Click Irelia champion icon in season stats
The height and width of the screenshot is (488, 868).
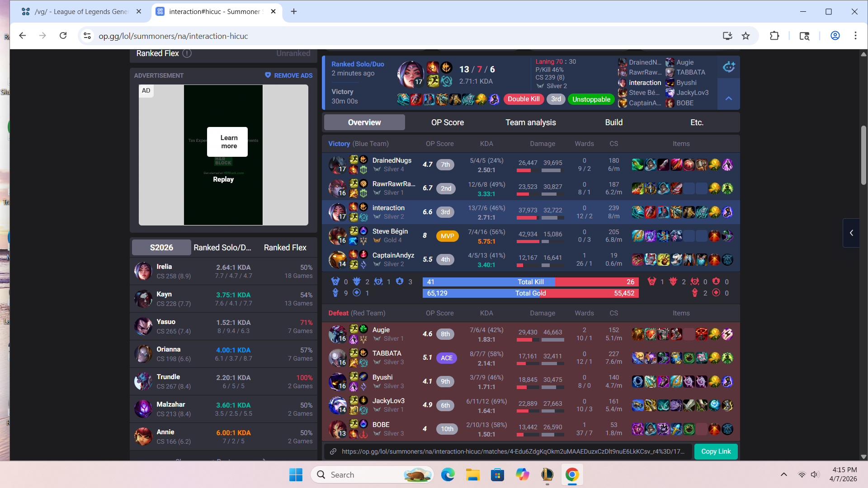pyautogui.click(x=143, y=271)
